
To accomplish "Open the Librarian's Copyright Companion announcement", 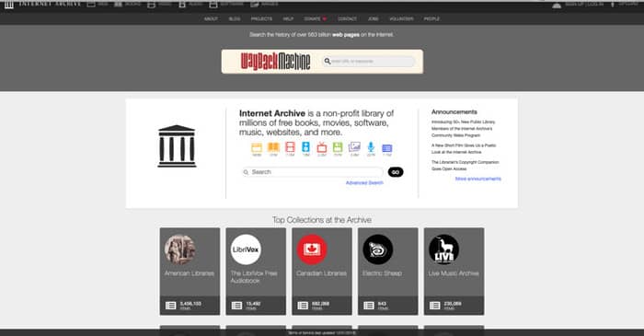I will point(465,166).
